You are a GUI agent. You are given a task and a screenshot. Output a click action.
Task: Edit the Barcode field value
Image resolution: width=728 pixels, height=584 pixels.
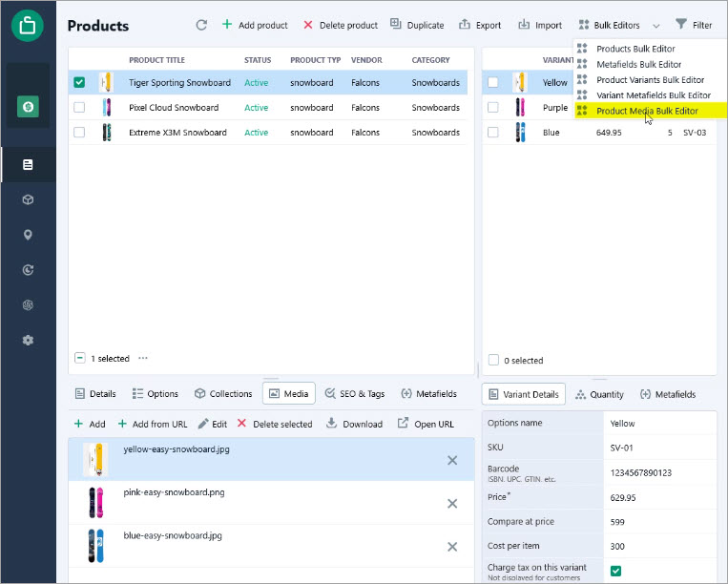click(659, 472)
